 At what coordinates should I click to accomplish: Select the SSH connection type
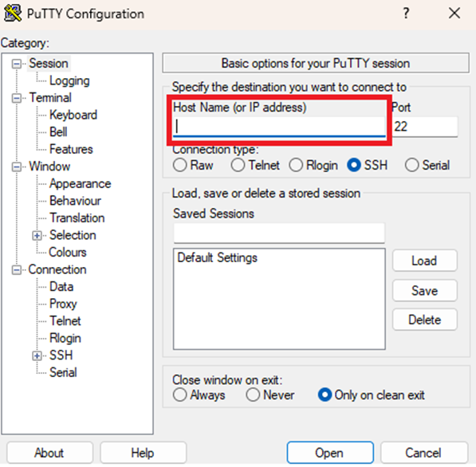354,166
